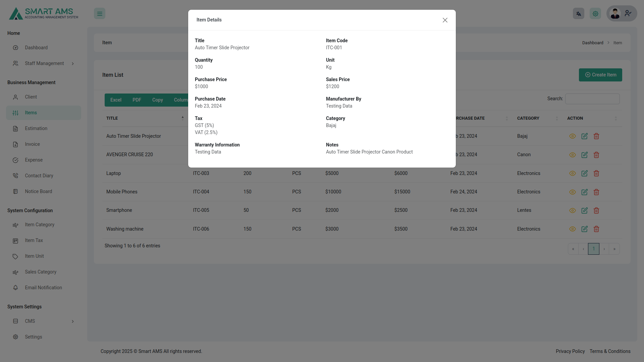Viewport: 644px width, 362px height.
Task: Select the Items icon in the sidebar
Action: (x=15, y=113)
